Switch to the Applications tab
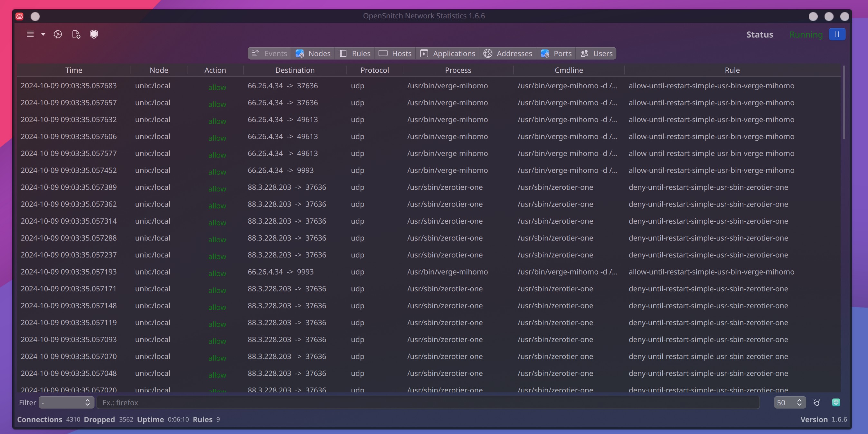The image size is (868, 434). (448, 53)
